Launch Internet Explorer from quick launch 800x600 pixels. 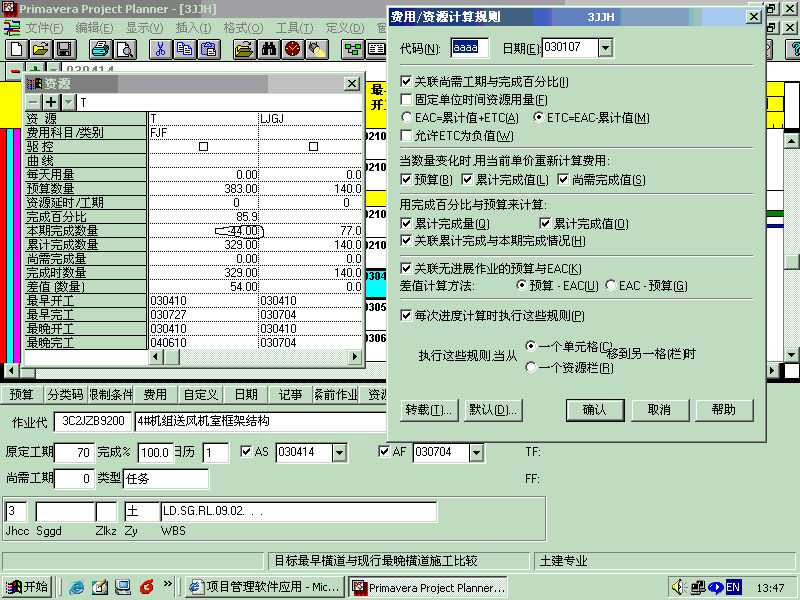pos(77,587)
